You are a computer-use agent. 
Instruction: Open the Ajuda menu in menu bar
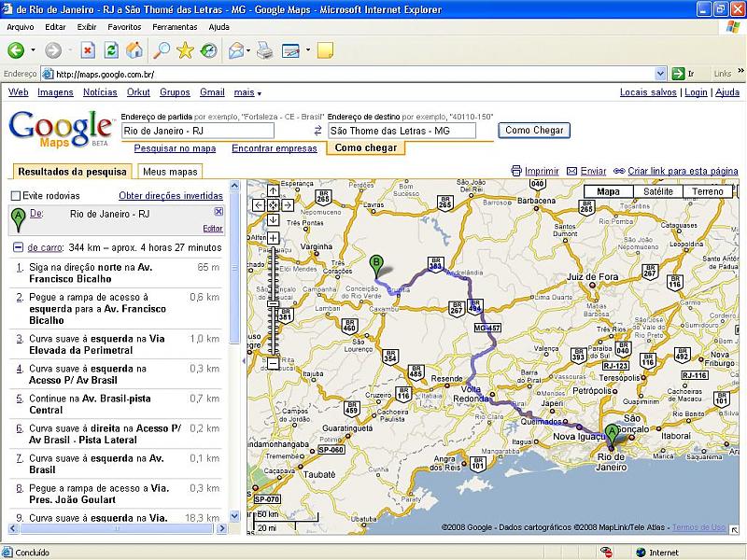tap(219, 27)
